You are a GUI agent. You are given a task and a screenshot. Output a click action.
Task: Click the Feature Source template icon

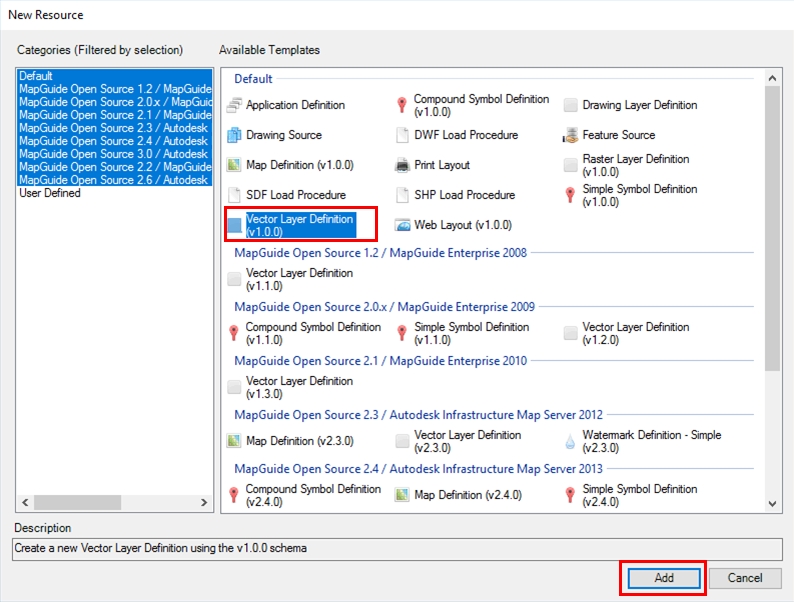coord(571,135)
